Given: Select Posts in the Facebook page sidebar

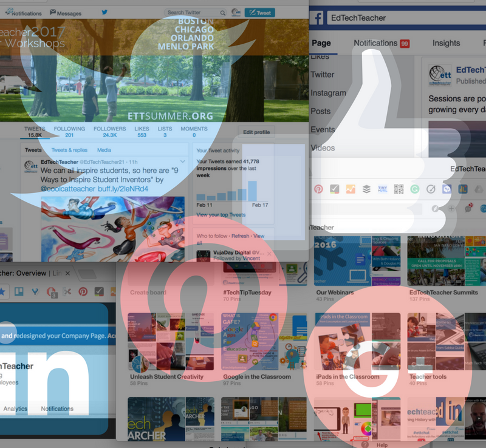Looking at the screenshot, I should (x=321, y=111).
